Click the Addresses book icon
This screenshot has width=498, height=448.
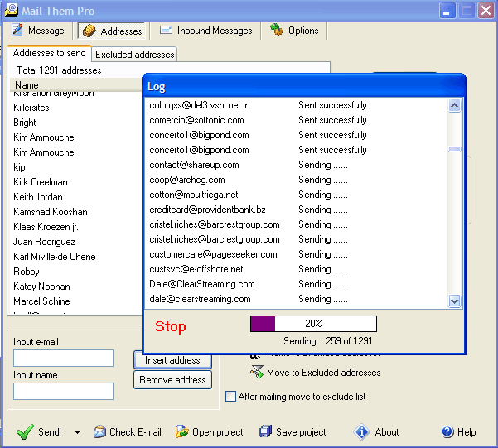click(x=89, y=31)
